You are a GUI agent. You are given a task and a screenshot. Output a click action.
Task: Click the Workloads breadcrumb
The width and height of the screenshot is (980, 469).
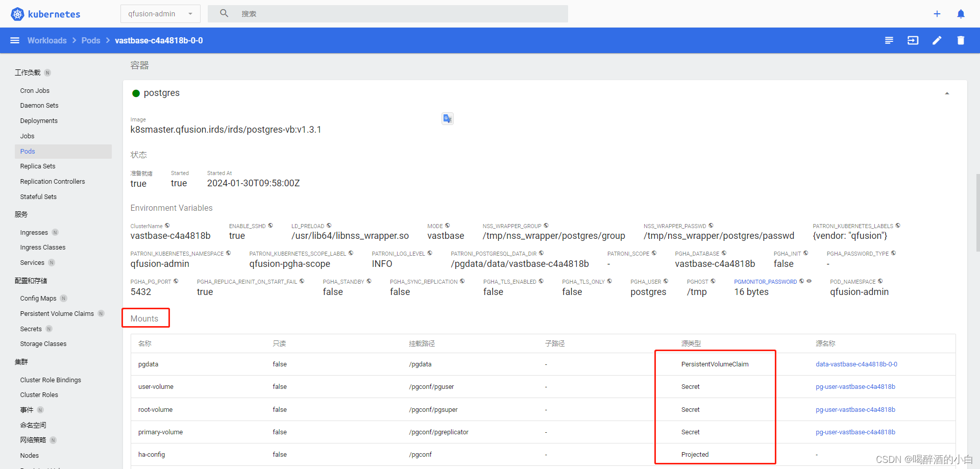point(47,40)
